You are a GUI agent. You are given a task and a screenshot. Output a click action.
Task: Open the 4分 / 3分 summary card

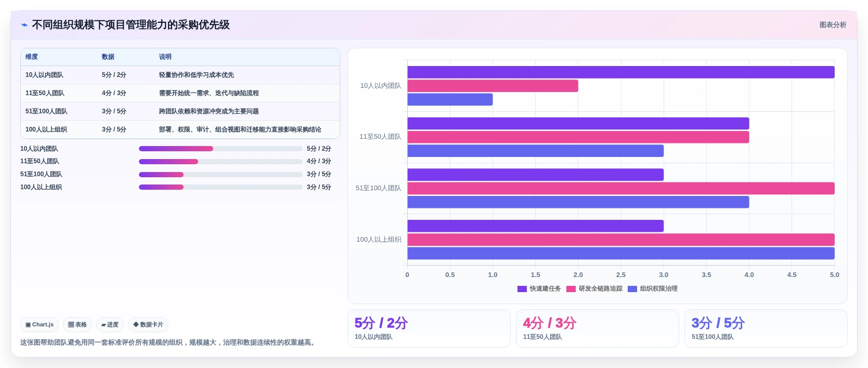598,328
